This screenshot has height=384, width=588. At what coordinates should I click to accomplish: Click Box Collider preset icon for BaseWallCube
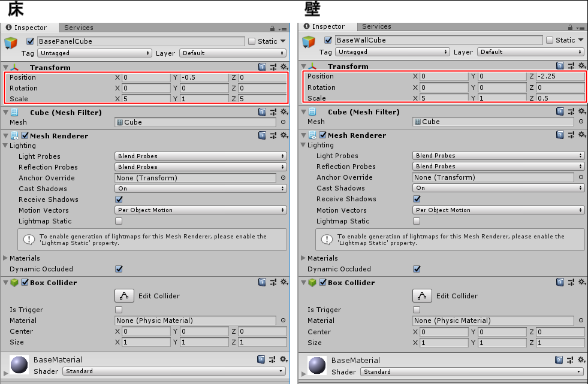(x=571, y=282)
